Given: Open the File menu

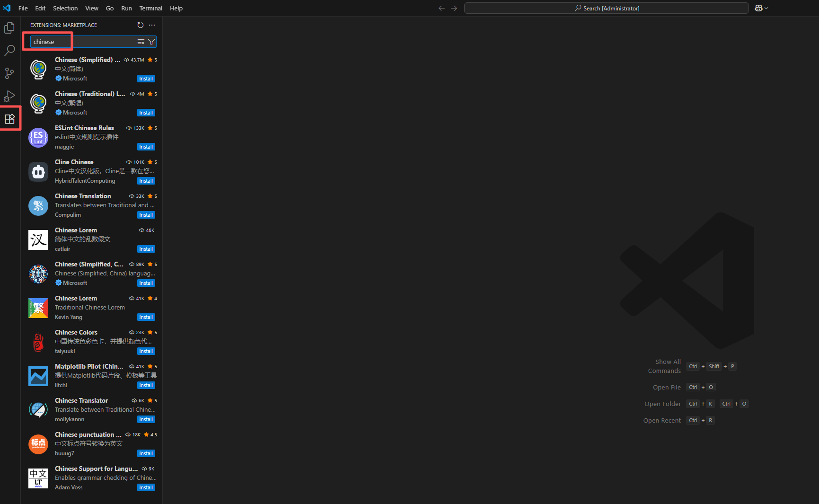Looking at the screenshot, I should pos(23,8).
